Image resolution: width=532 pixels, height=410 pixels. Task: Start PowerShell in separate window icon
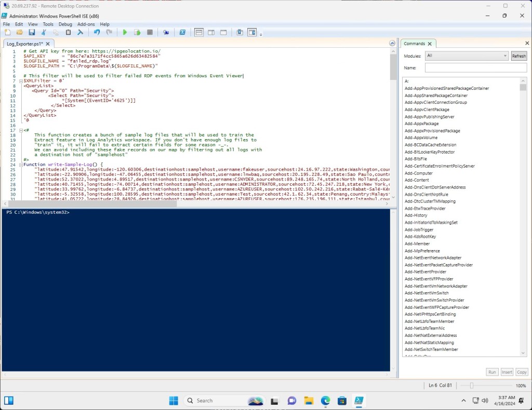[183, 32]
